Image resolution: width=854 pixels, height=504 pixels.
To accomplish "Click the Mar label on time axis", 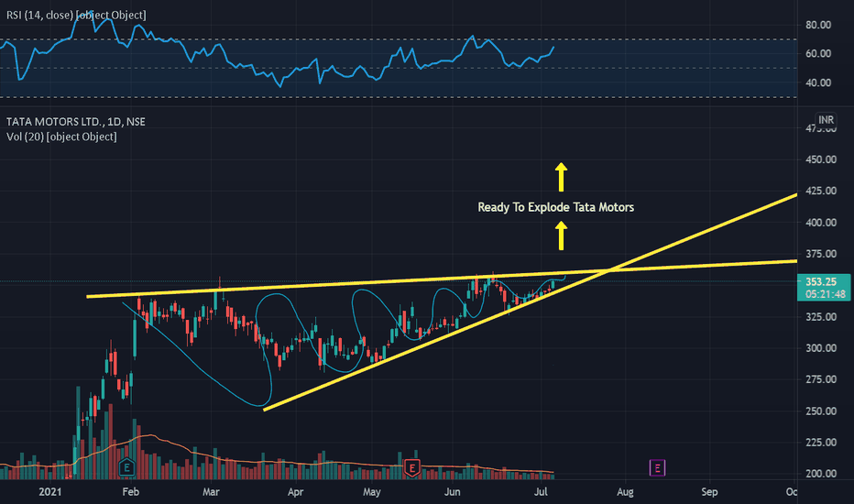I will (211, 492).
